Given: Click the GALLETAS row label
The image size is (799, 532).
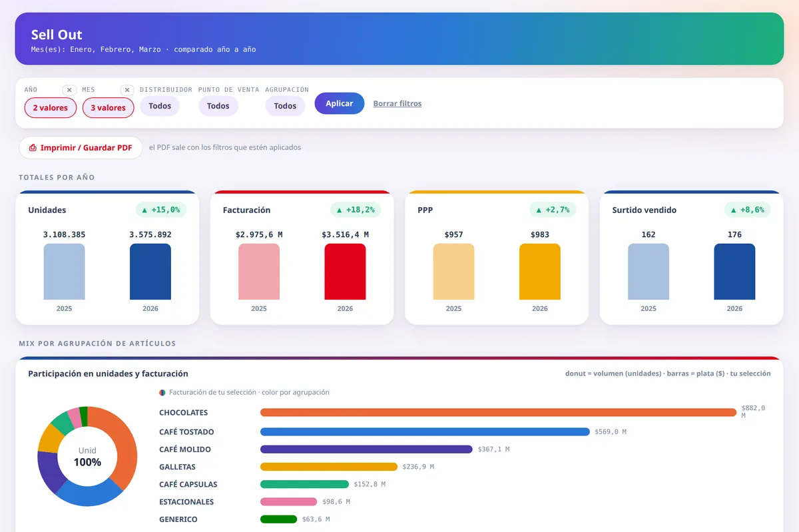Looking at the screenshot, I should tap(178, 467).
